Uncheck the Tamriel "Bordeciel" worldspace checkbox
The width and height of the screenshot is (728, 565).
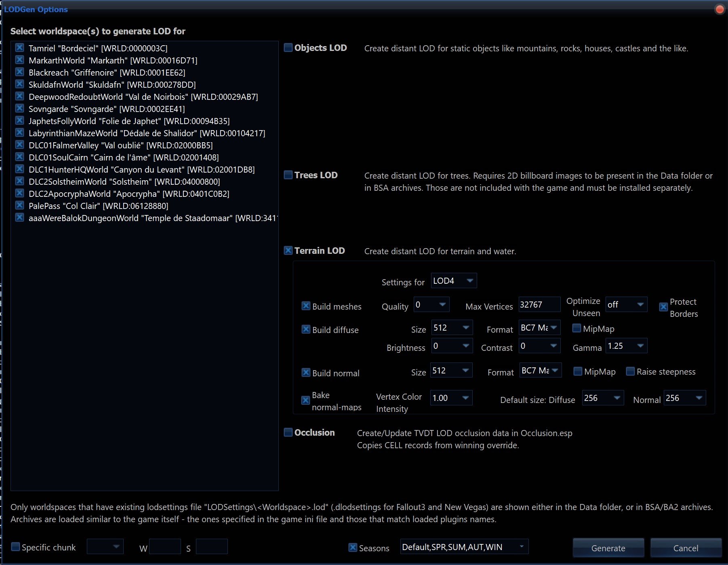tap(19, 48)
